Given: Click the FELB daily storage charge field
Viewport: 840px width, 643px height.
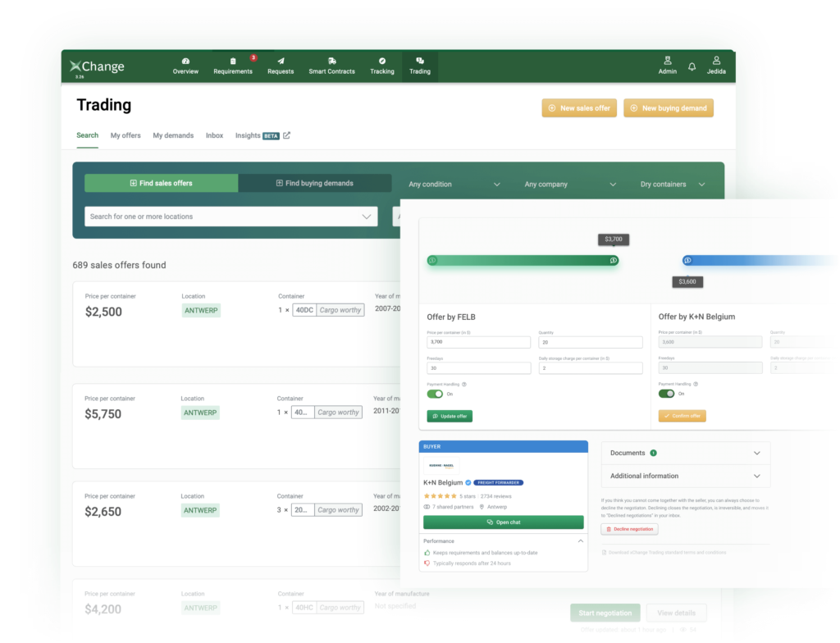Looking at the screenshot, I should tap(591, 368).
